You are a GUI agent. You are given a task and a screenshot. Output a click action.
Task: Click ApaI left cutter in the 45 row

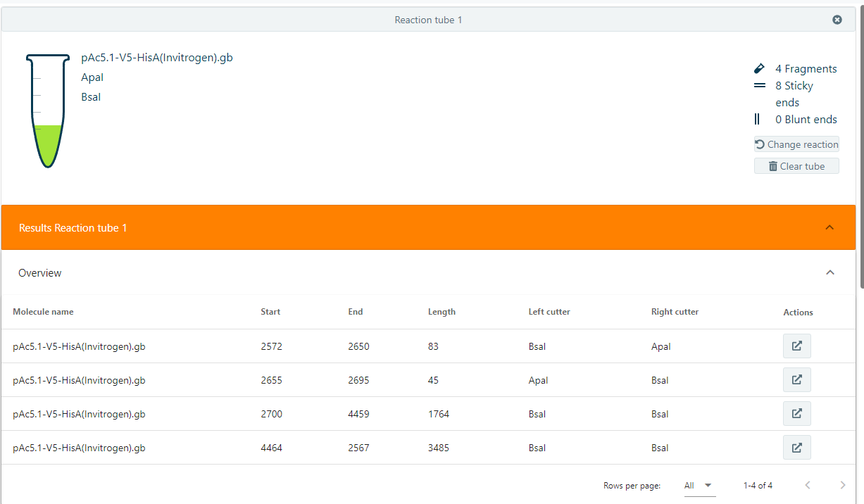point(539,380)
